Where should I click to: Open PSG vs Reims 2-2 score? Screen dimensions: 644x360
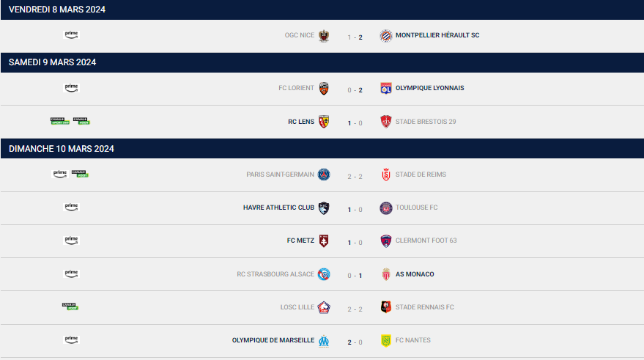[x=355, y=176]
